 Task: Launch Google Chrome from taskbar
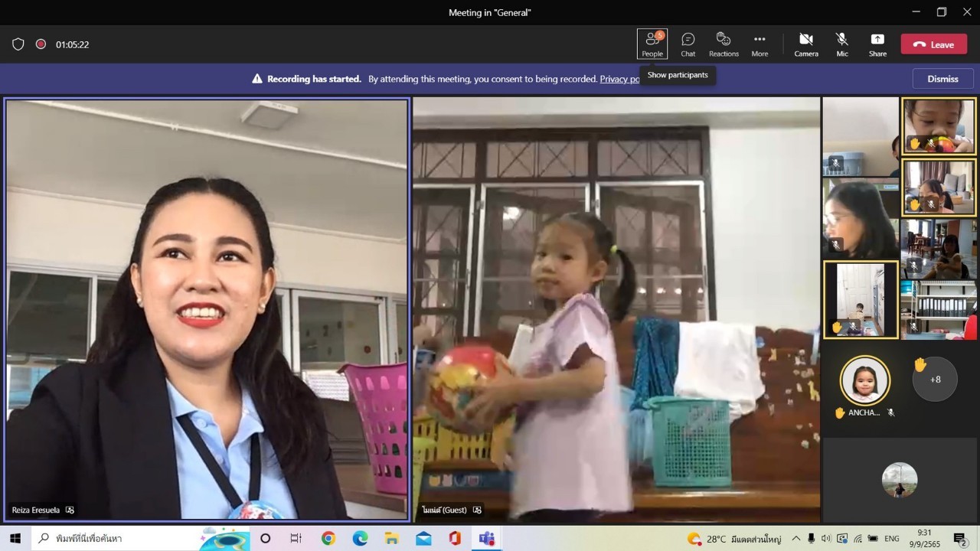tap(328, 539)
